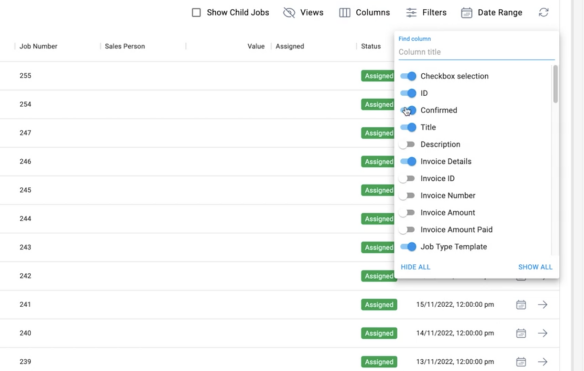Image resolution: width=584 pixels, height=371 pixels.
Task: Sort by the Job Number header
Action: pos(38,46)
